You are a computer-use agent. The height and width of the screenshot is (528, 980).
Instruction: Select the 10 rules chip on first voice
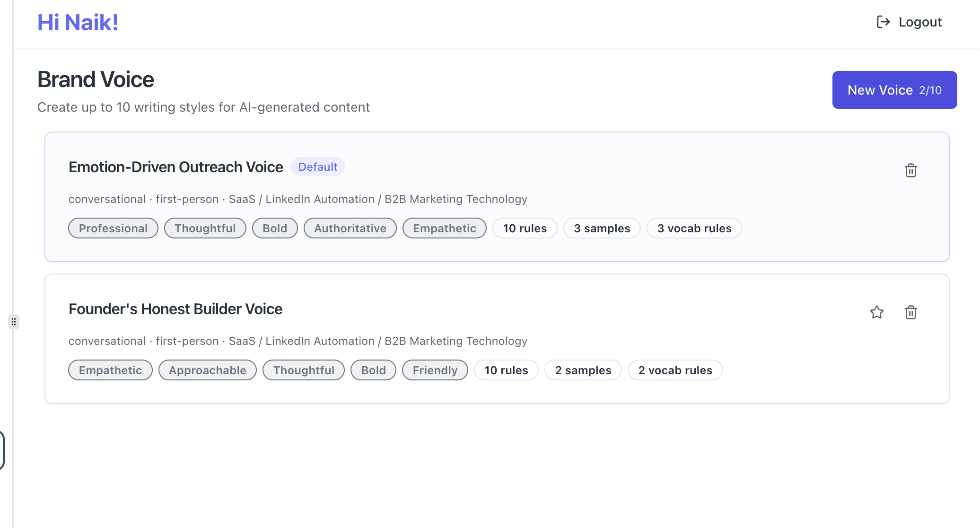[x=525, y=229]
